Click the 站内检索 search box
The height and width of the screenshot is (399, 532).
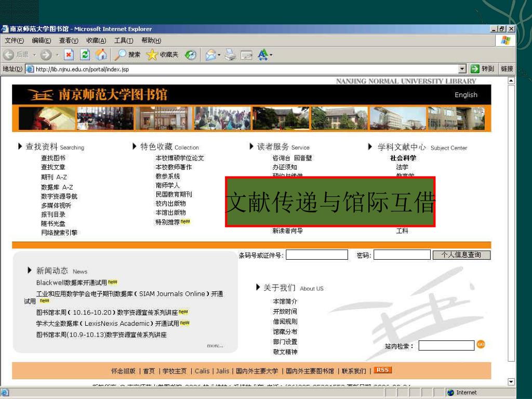tap(446, 345)
